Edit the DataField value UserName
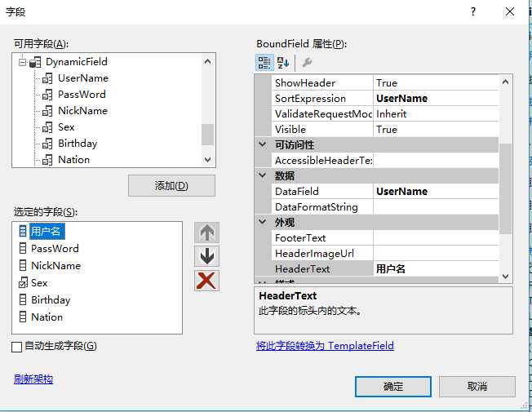Viewport: 532px width, 412px height. pos(436,192)
